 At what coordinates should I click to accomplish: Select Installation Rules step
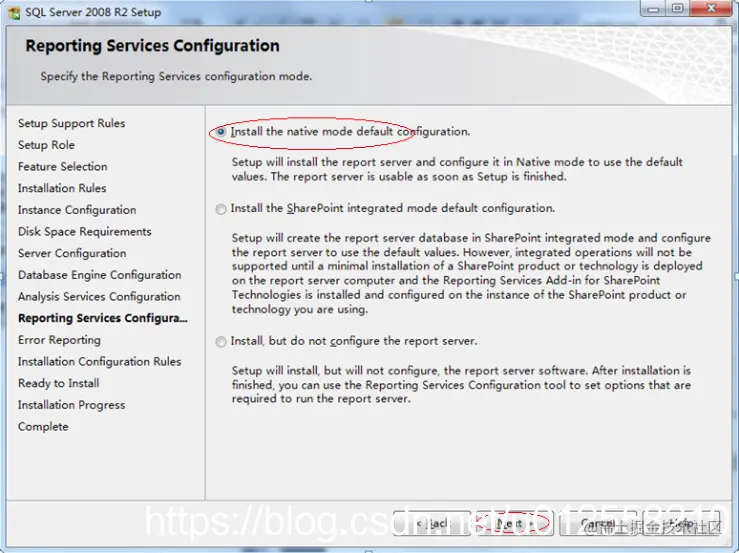pyautogui.click(x=62, y=188)
